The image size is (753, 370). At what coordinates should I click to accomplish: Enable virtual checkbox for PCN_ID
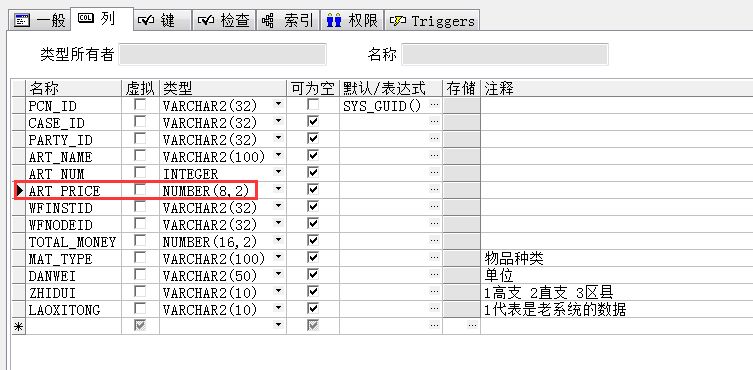[x=140, y=105]
